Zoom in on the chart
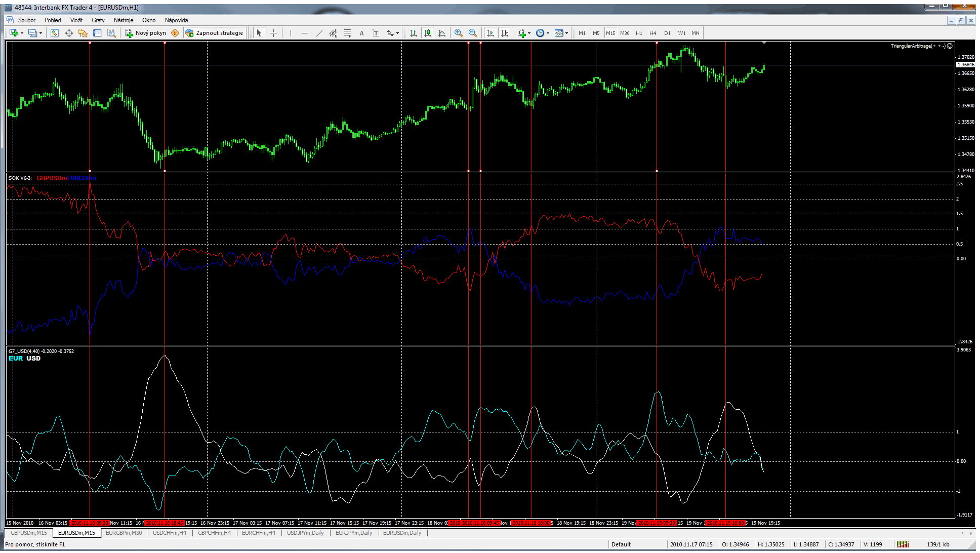The image size is (980, 553). tap(459, 33)
